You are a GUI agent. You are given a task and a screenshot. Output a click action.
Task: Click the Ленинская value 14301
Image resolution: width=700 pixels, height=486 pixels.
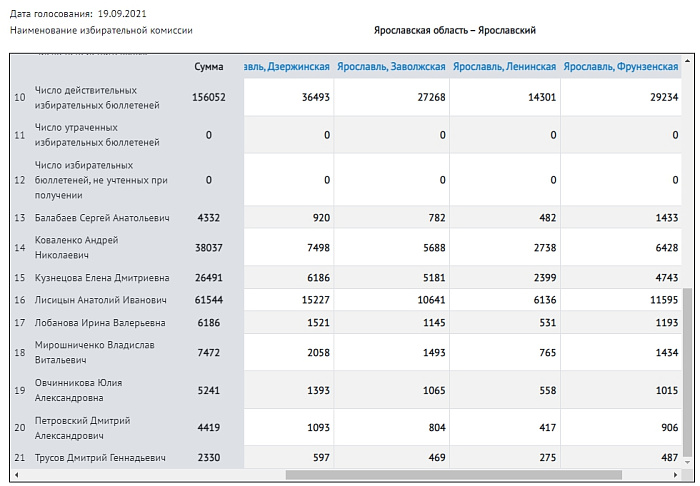tap(542, 97)
